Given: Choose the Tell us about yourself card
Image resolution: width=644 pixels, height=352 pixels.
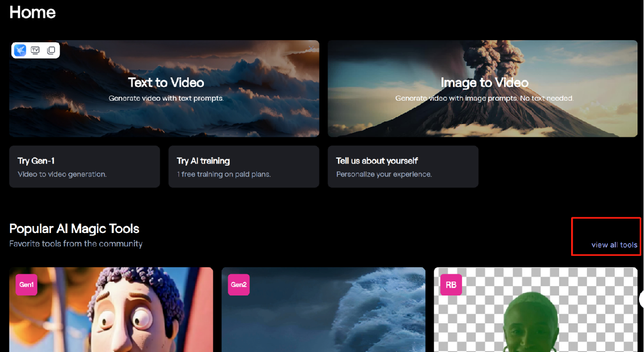Looking at the screenshot, I should click(x=403, y=167).
